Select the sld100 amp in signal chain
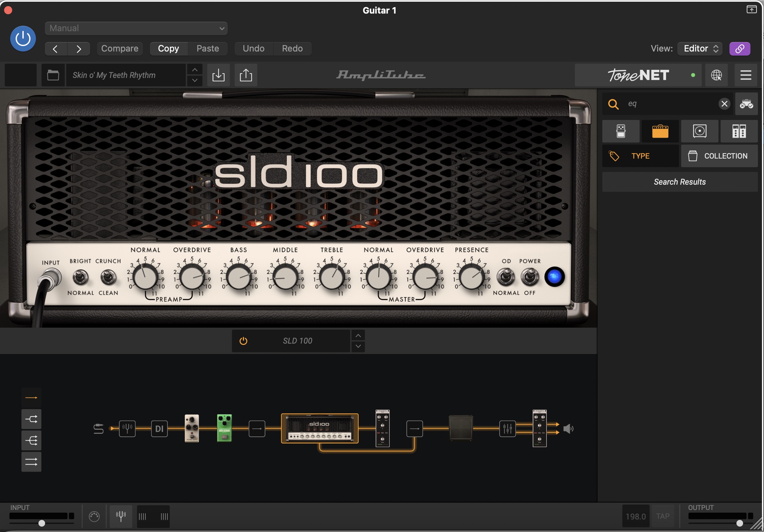 (x=320, y=428)
